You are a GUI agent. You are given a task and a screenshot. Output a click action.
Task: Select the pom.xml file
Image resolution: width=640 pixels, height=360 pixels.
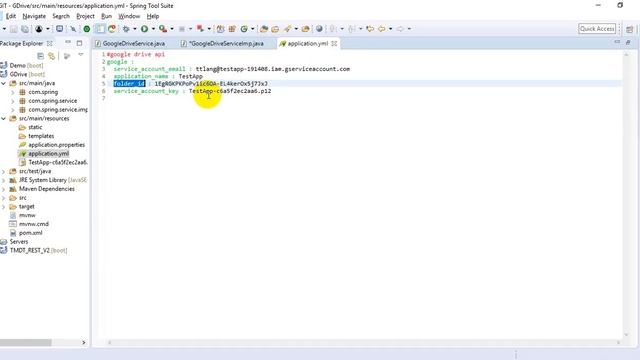pyautogui.click(x=30, y=233)
